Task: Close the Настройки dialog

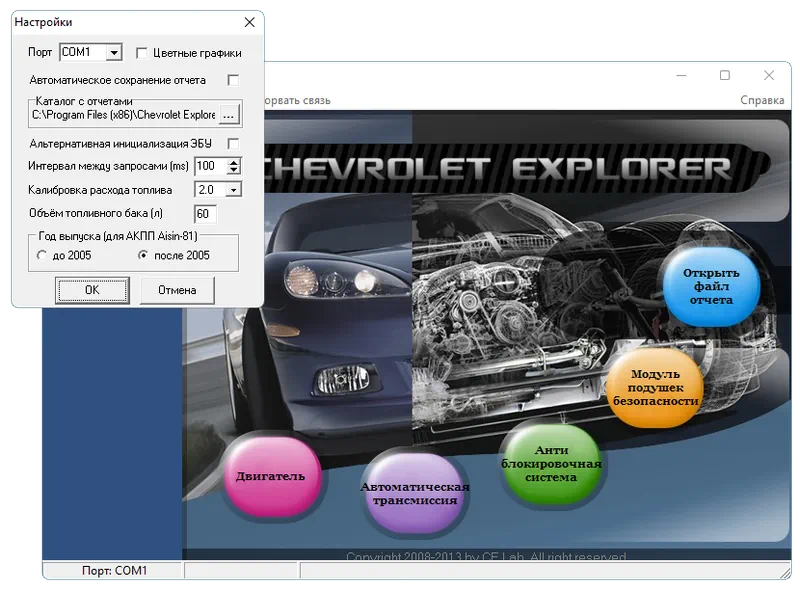Action: [249, 22]
